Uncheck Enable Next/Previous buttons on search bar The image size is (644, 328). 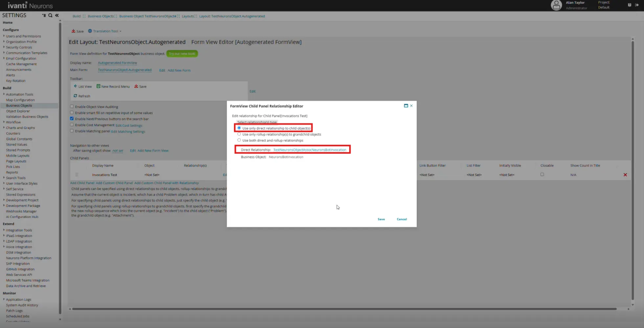(72, 119)
